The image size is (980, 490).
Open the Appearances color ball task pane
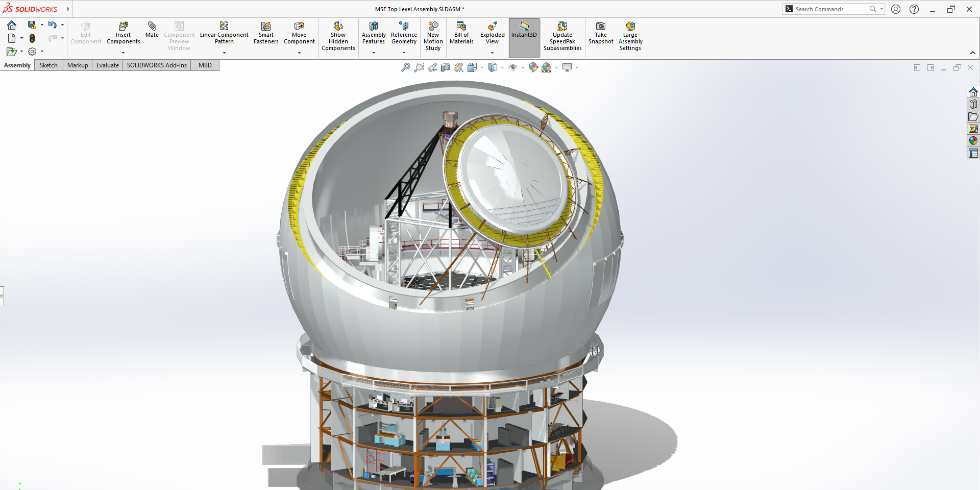973,141
